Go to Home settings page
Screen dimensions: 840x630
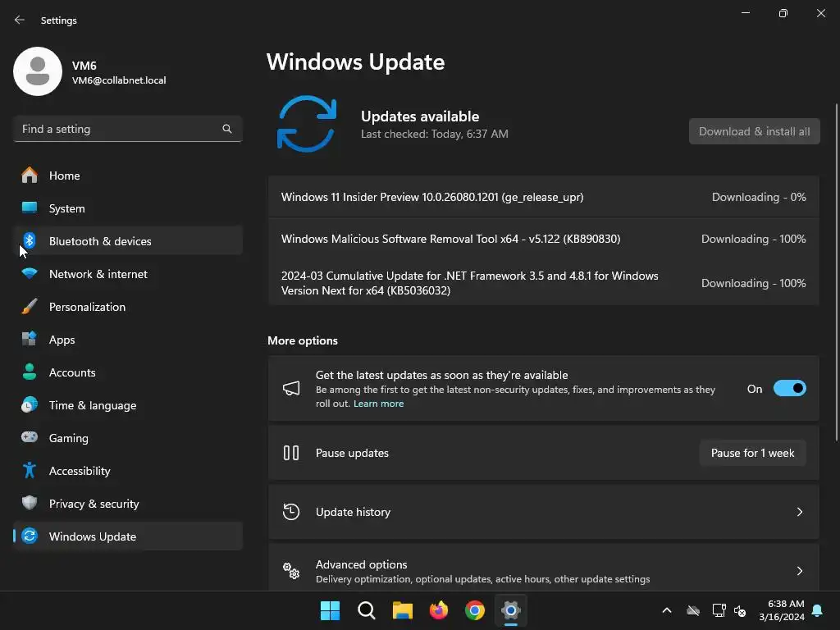(x=128, y=176)
